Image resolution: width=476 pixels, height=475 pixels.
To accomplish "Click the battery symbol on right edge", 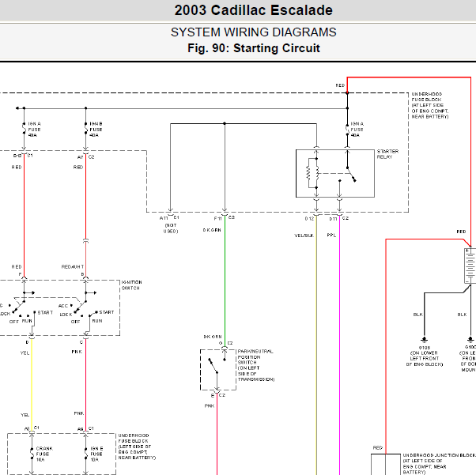I will 470,266.
